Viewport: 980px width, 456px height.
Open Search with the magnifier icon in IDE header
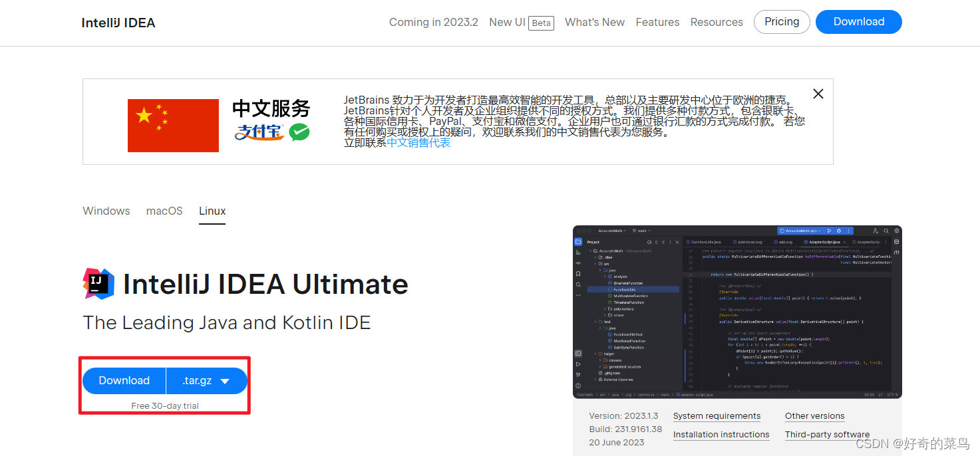886,231
